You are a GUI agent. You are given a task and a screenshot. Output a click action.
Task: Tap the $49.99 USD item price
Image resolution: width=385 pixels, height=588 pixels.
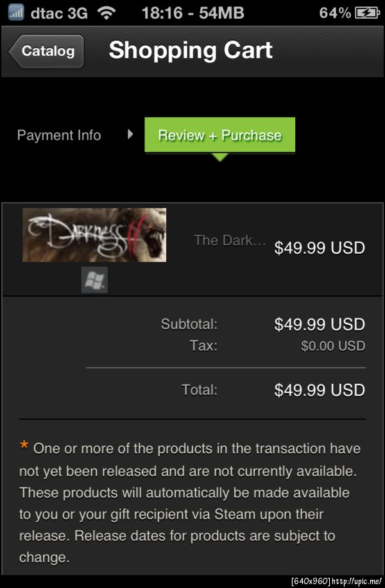pyautogui.click(x=320, y=248)
